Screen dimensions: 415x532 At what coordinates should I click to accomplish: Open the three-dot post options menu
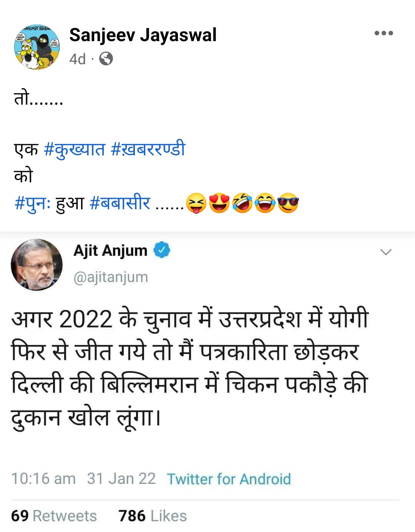point(383,33)
